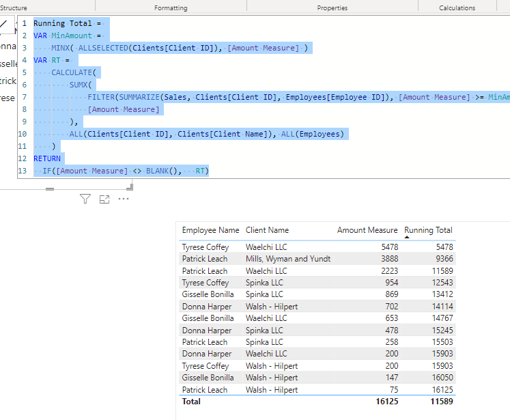Select Amount Measure value 5478

[x=390, y=247]
